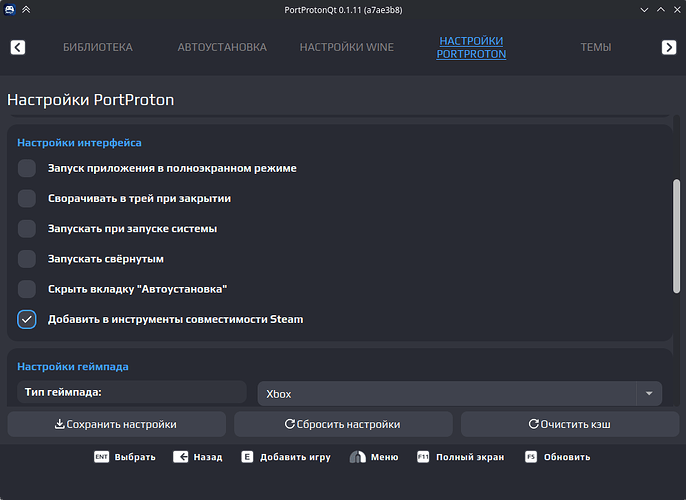Toggle Скрыть вкладку "Автоустановка" checkbox

pos(27,289)
